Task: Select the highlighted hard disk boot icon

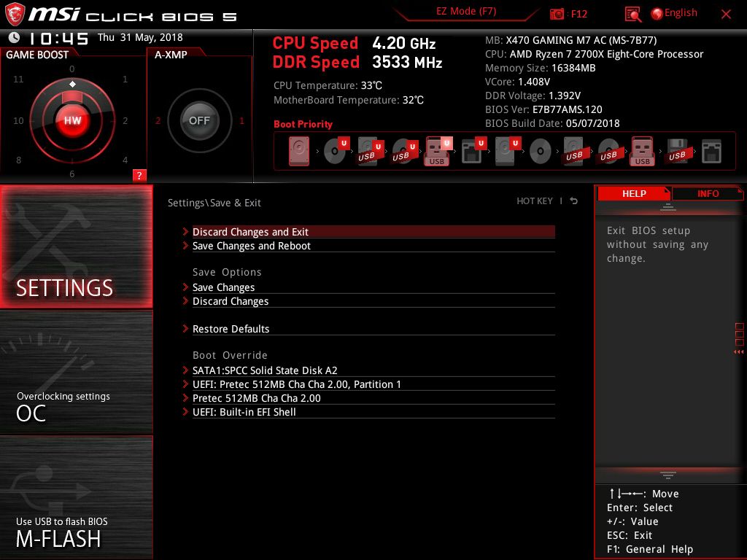Action: pyautogui.click(x=299, y=151)
